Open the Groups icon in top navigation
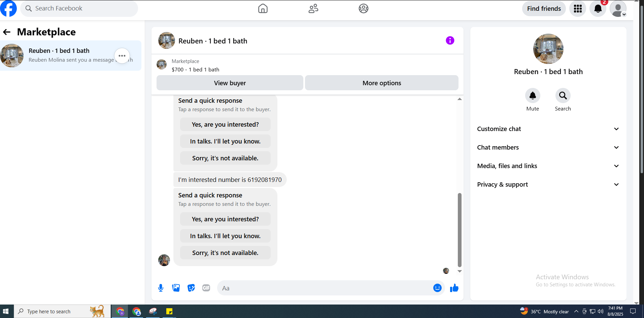Image resolution: width=644 pixels, height=318 pixels. coord(363,8)
